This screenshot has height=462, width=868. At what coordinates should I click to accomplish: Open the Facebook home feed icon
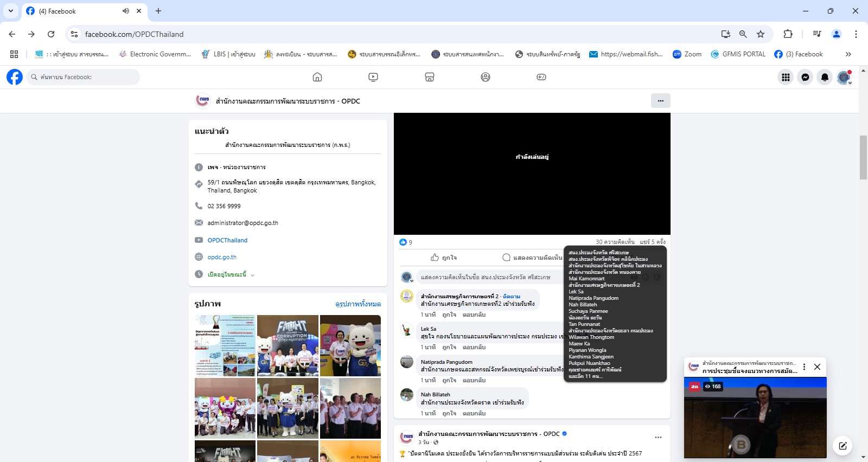pyautogui.click(x=317, y=77)
